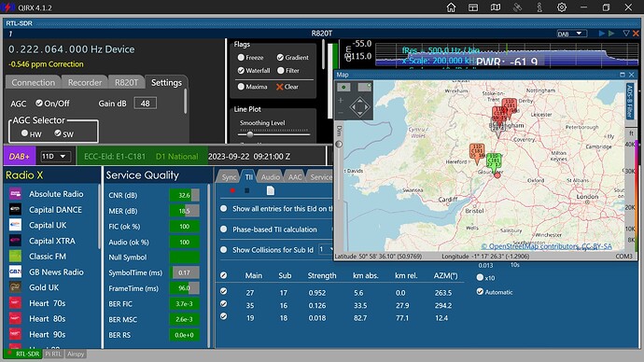Select Classic FM service
The image size is (644, 362).
pyautogui.click(x=48, y=257)
